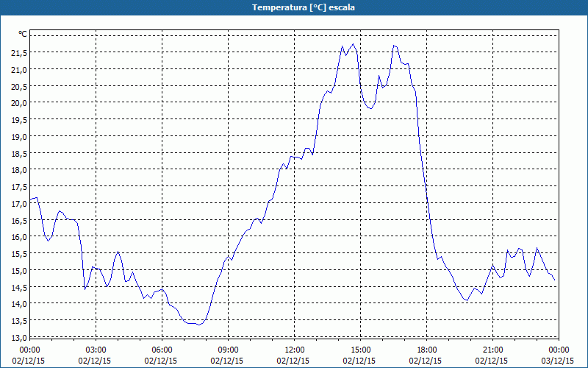Click the curve's lowest point near 07:40
This screenshot has height=368, width=588.
[198, 325]
